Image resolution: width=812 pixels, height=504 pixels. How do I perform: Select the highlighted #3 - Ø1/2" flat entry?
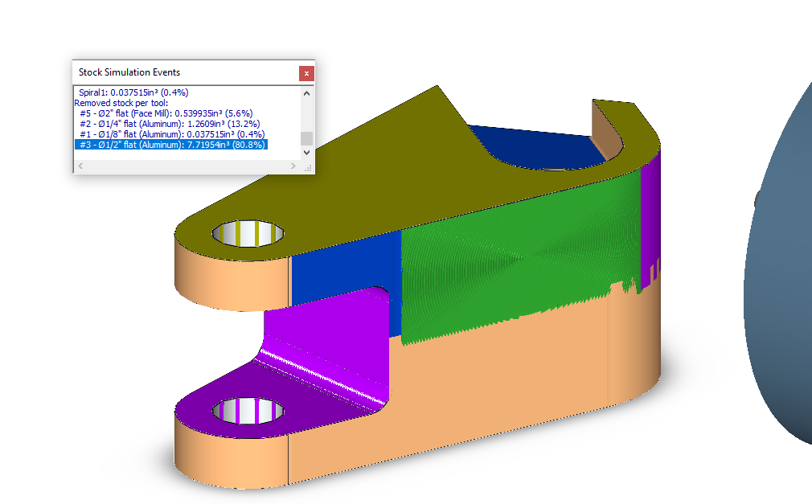tap(171, 145)
